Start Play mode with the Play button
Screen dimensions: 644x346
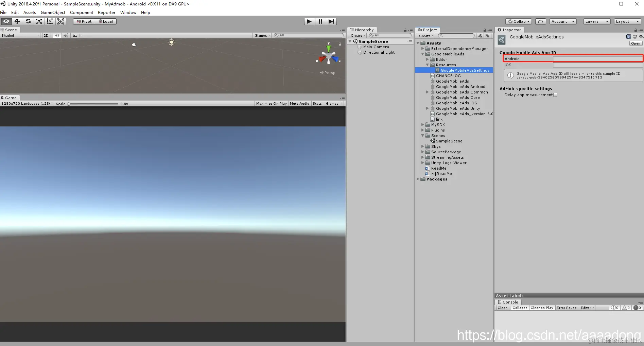(309, 21)
